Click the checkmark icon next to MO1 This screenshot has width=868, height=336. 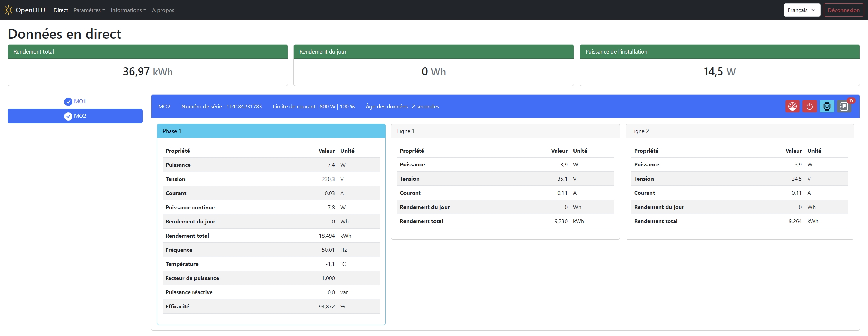tap(68, 102)
